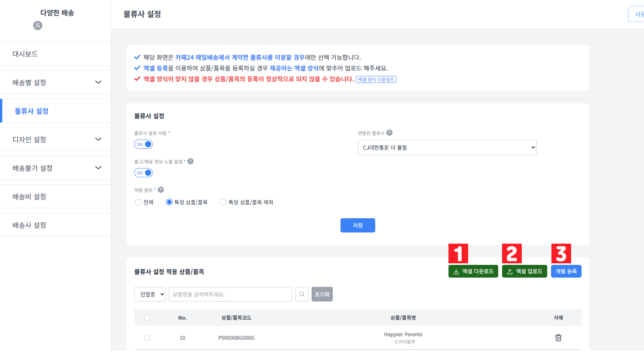Check the select-all checkbox in the table header

[147, 317]
